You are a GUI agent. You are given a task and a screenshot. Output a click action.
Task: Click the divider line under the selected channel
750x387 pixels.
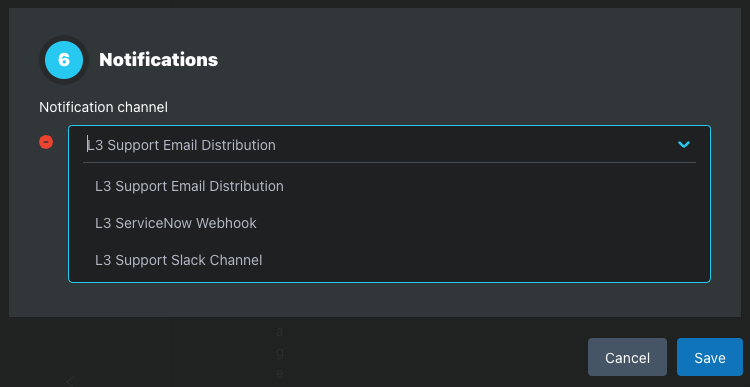click(x=389, y=163)
